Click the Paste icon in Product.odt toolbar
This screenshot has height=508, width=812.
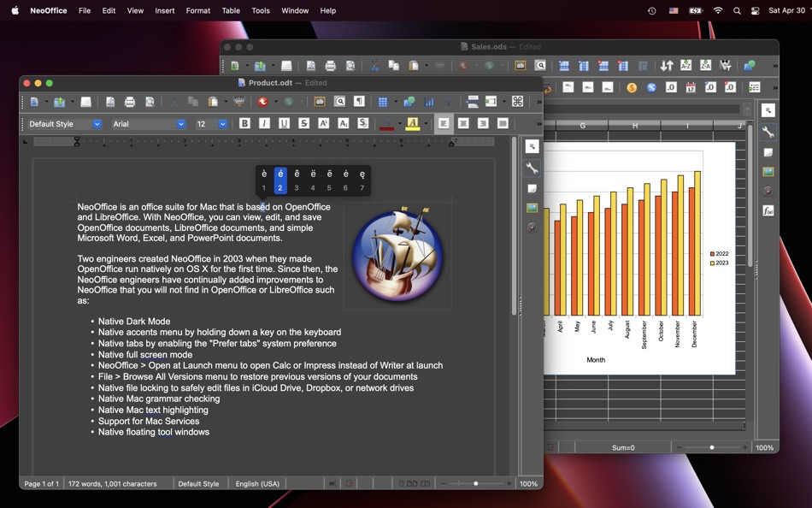213,102
